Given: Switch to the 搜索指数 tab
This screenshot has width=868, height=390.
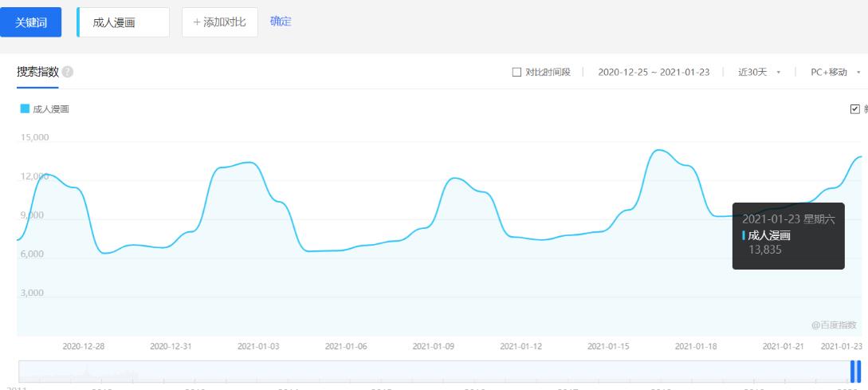Looking at the screenshot, I should coord(37,73).
